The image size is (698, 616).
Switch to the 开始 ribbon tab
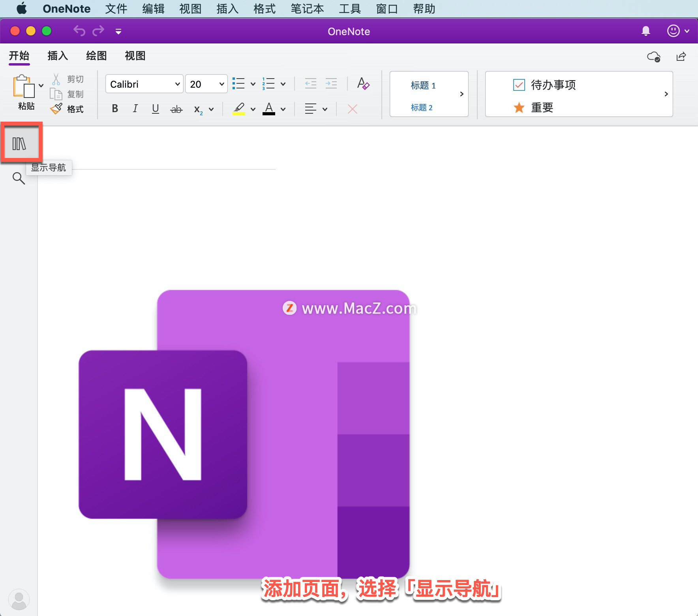19,56
